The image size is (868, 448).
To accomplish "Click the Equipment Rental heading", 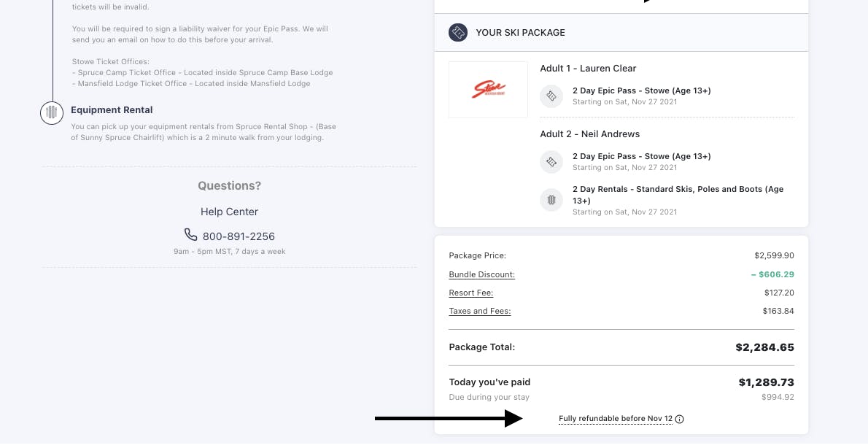I will pos(112,110).
